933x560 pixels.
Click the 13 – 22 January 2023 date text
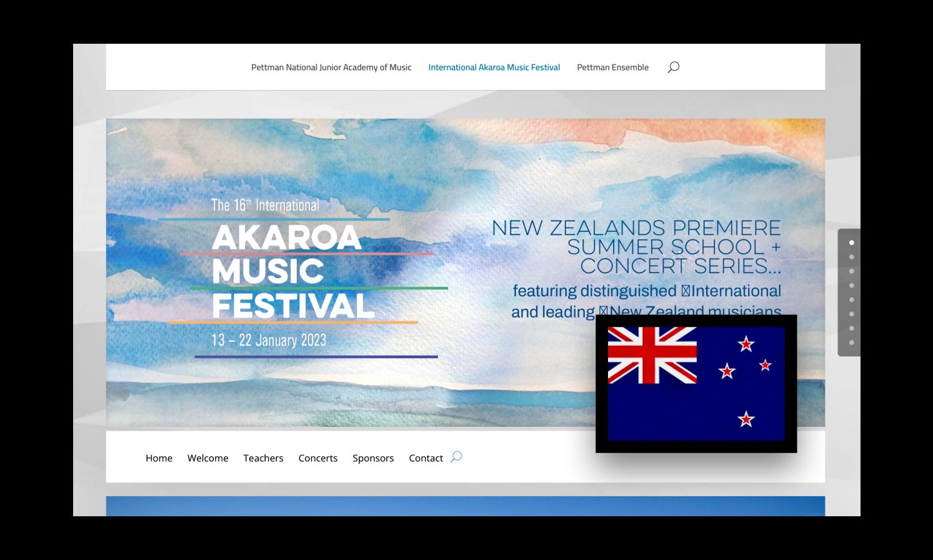point(269,340)
